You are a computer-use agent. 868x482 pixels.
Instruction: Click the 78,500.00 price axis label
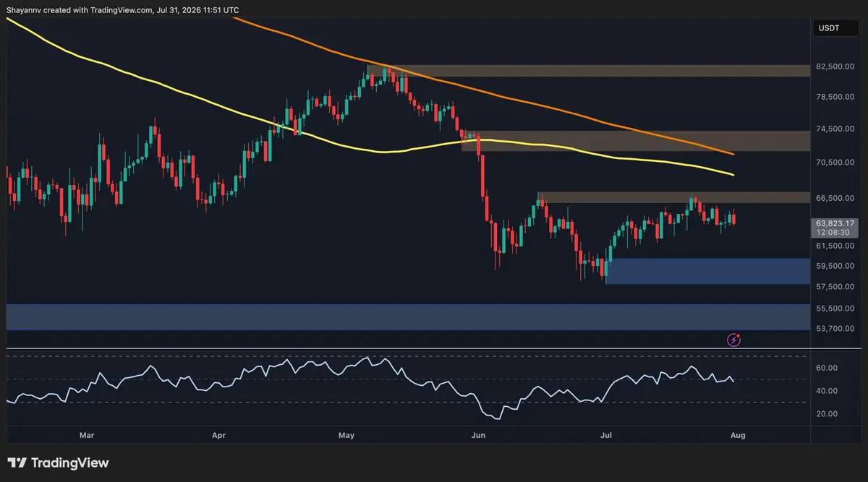pyautogui.click(x=835, y=97)
